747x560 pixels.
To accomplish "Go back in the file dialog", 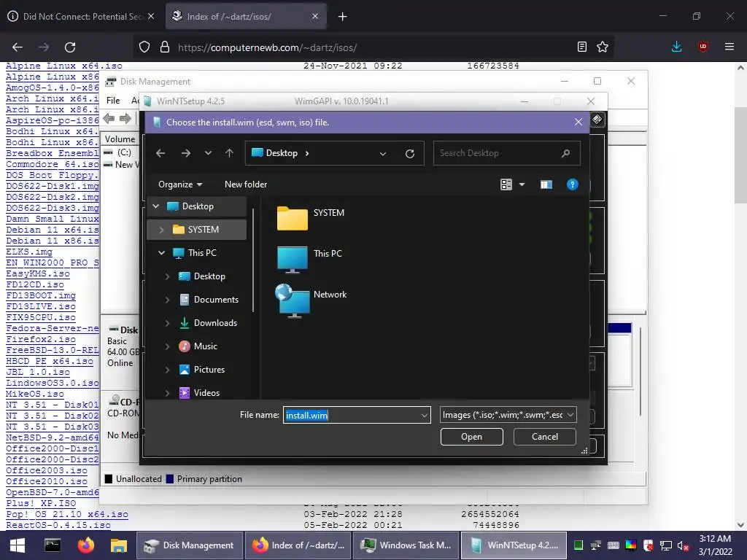I will click(160, 153).
